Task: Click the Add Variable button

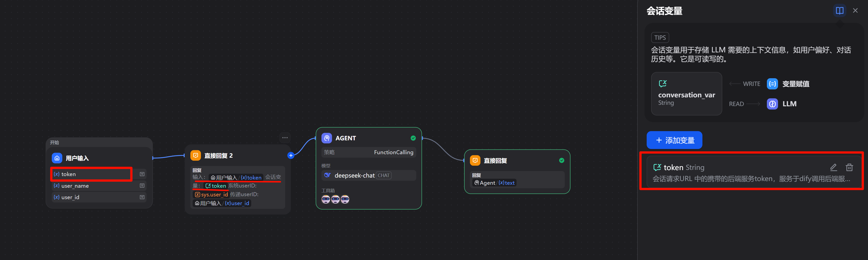Action: [674, 140]
